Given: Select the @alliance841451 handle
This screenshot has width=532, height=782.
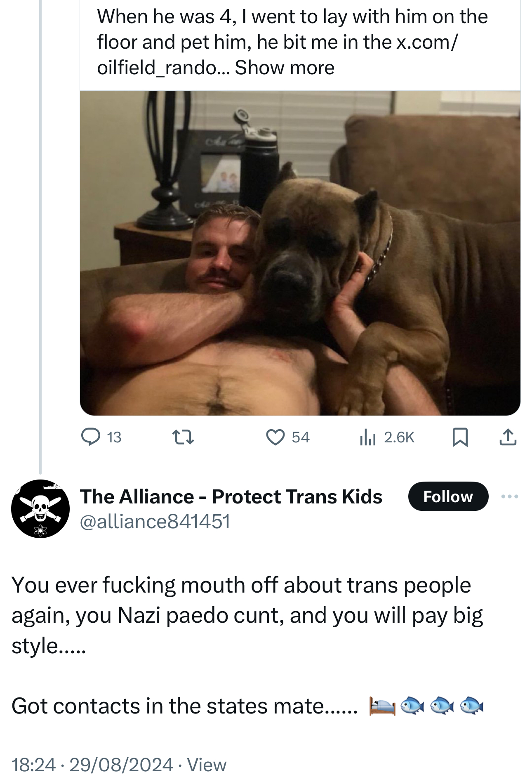Looking at the screenshot, I should pos(155,521).
